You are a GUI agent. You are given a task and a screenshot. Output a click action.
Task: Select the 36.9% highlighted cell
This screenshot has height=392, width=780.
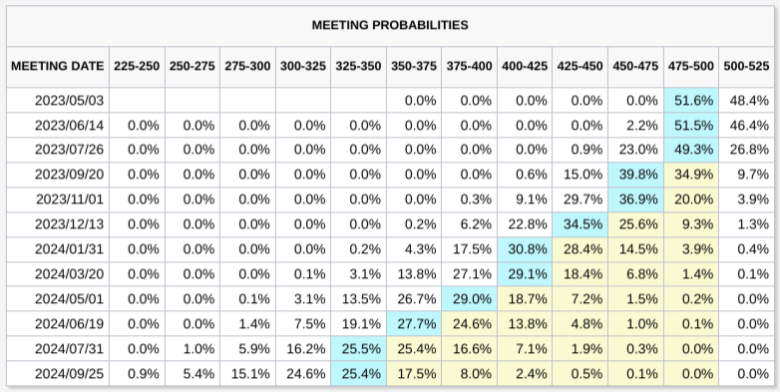[636, 199]
